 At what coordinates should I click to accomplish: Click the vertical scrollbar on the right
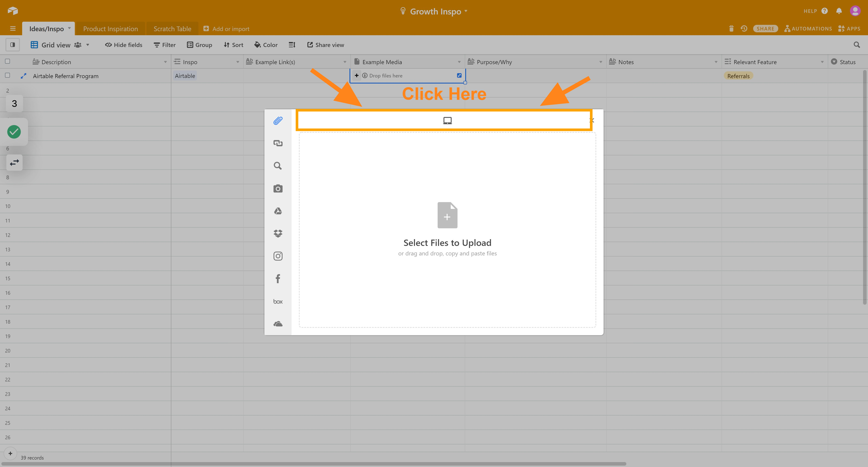(865, 187)
